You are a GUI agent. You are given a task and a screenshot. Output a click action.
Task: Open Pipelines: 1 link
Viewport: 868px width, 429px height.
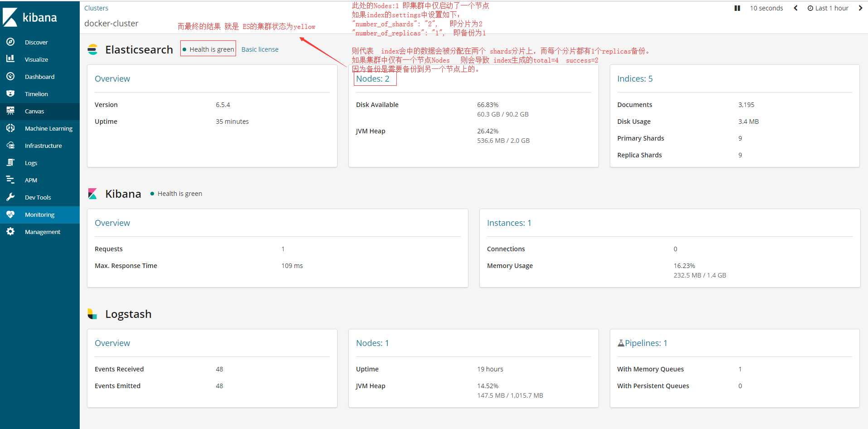(646, 343)
